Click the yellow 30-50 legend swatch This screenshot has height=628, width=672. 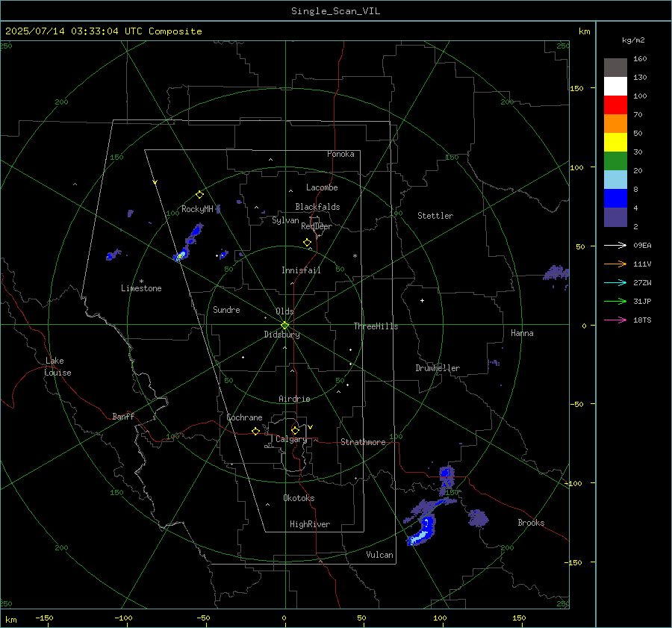(x=615, y=143)
